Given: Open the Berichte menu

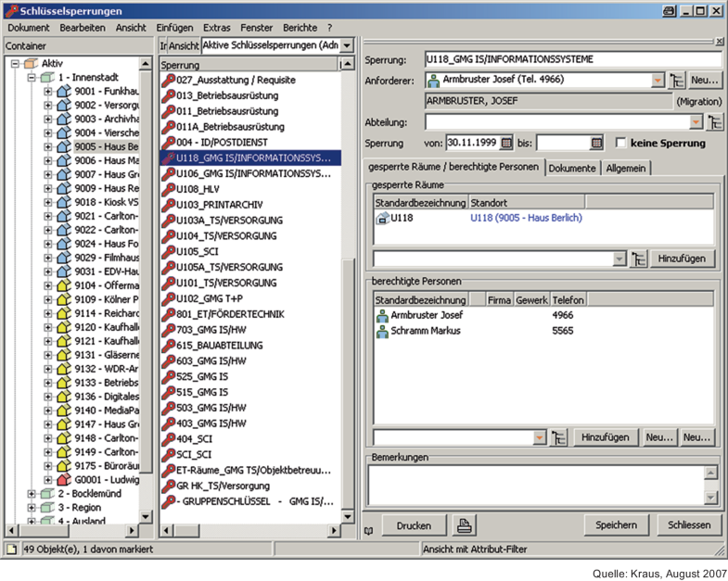Looking at the screenshot, I should pyautogui.click(x=300, y=28).
